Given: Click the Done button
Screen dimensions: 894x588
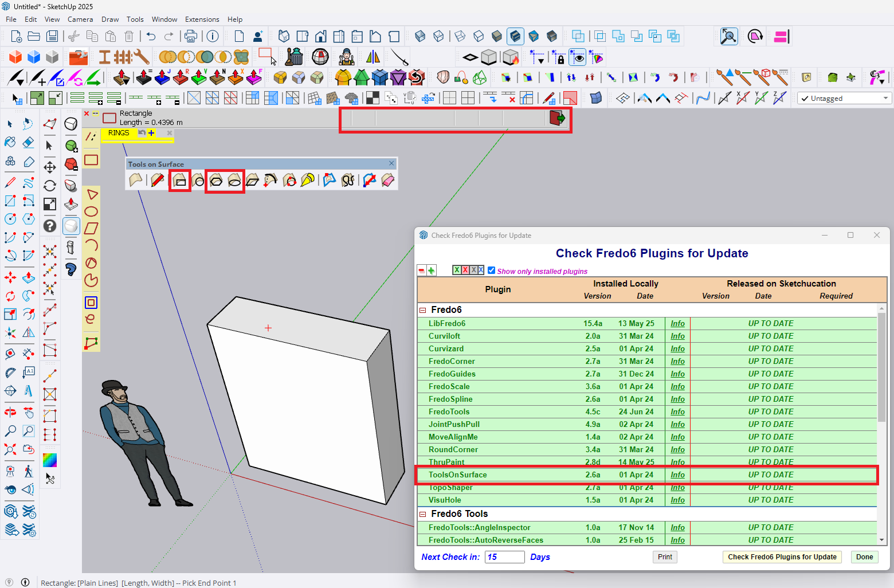Looking at the screenshot, I should 864,557.
